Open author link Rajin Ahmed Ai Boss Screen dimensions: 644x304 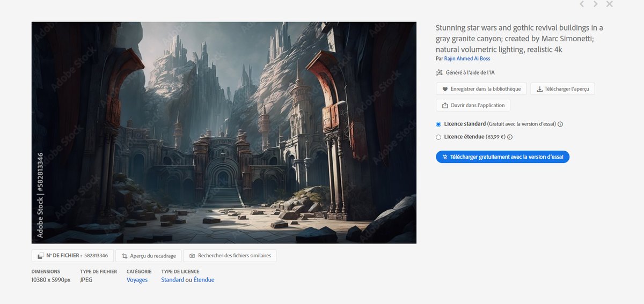467,58
